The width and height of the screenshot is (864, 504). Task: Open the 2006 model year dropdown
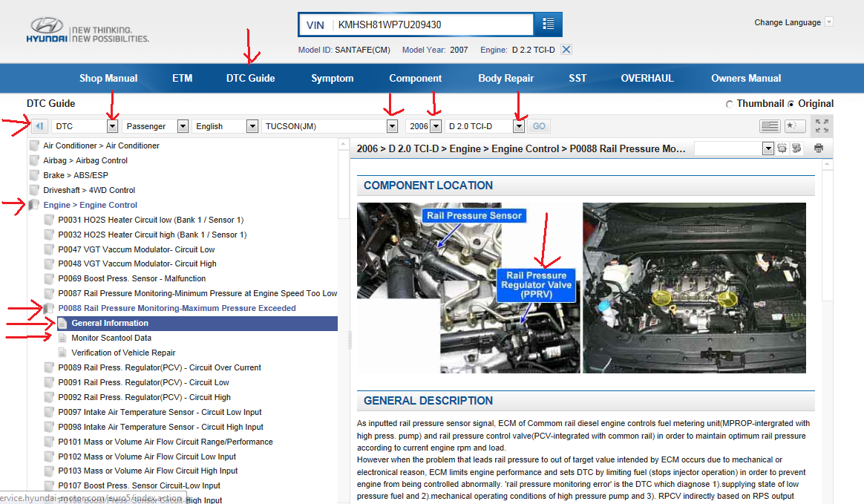pos(435,126)
